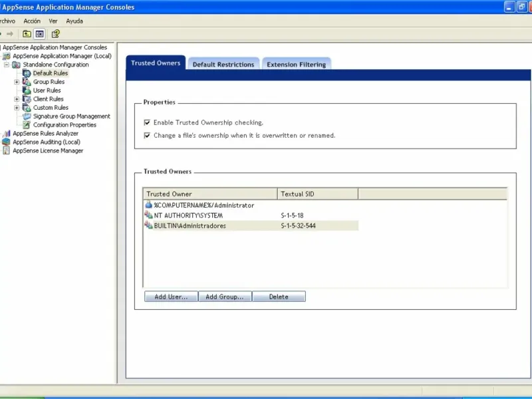Screen dimensions: 532x399
Task: Expand the Custom Rules tree node
Action: [17, 108]
